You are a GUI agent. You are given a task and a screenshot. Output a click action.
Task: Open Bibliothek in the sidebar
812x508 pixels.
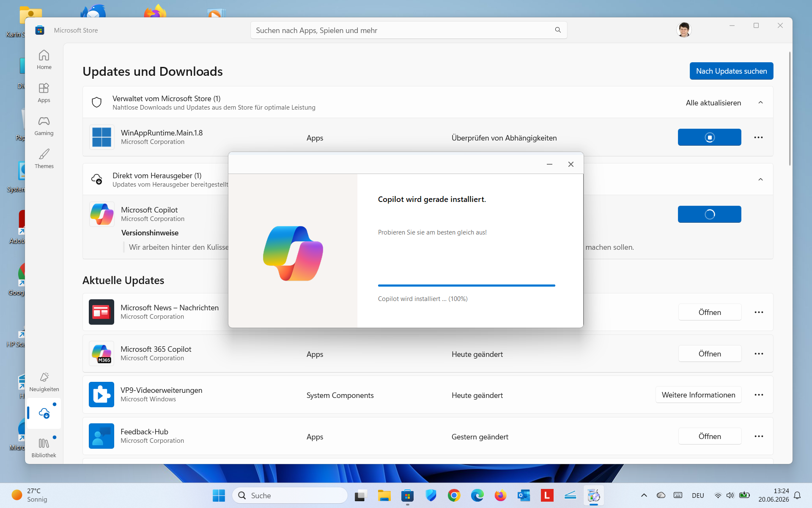click(44, 448)
